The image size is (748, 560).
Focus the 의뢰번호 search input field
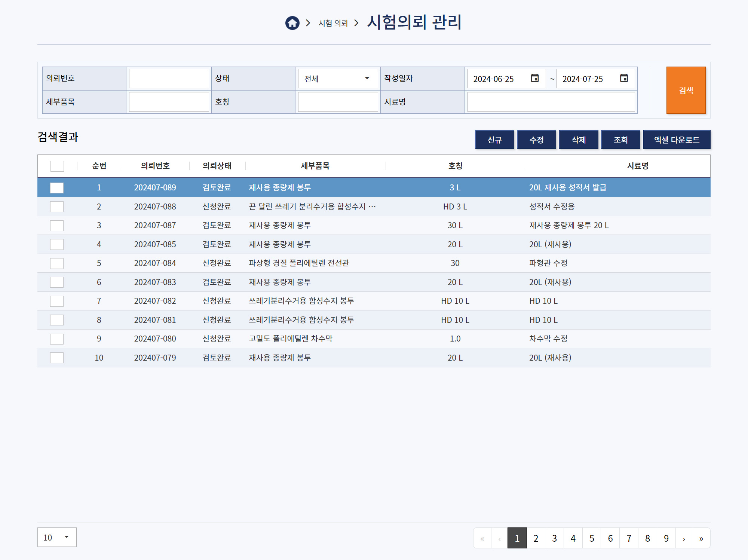[x=169, y=79]
